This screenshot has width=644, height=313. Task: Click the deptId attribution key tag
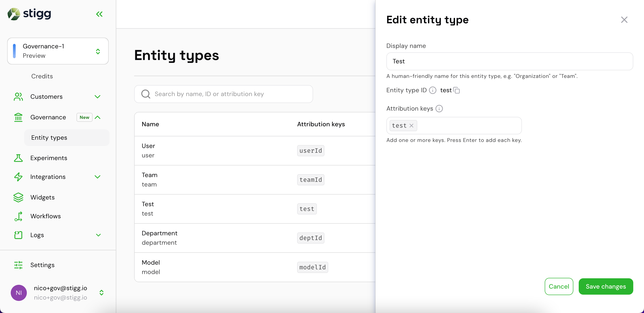(x=311, y=238)
